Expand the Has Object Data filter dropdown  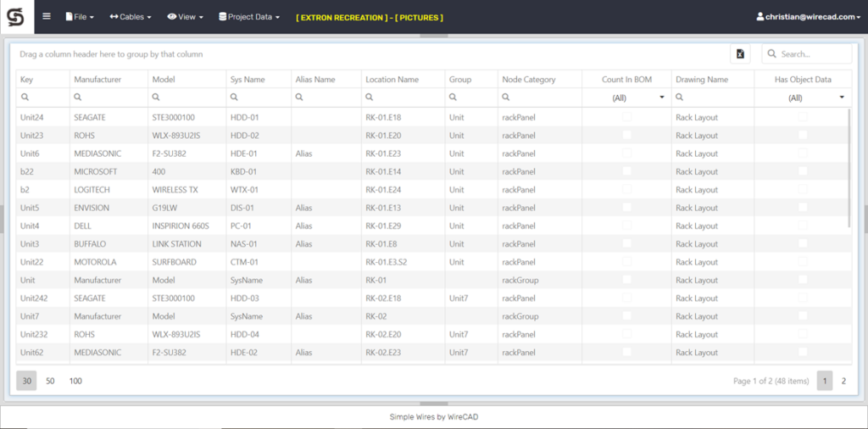[842, 98]
